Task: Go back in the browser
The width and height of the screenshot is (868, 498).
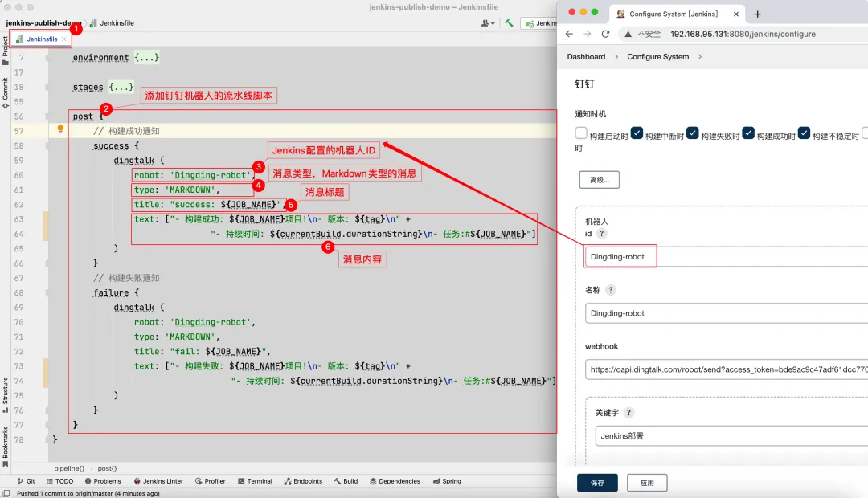Action: pos(569,34)
